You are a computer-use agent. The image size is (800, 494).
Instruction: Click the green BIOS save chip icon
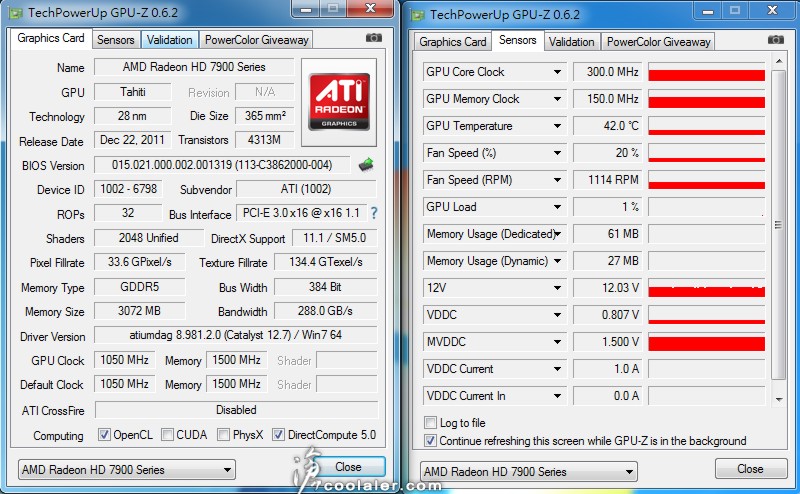point(366,164)
